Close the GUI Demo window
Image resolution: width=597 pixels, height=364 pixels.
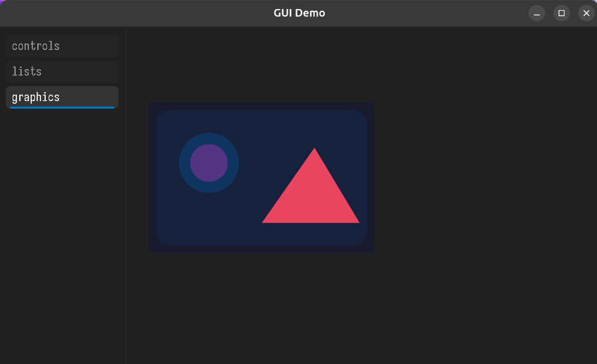586,13
